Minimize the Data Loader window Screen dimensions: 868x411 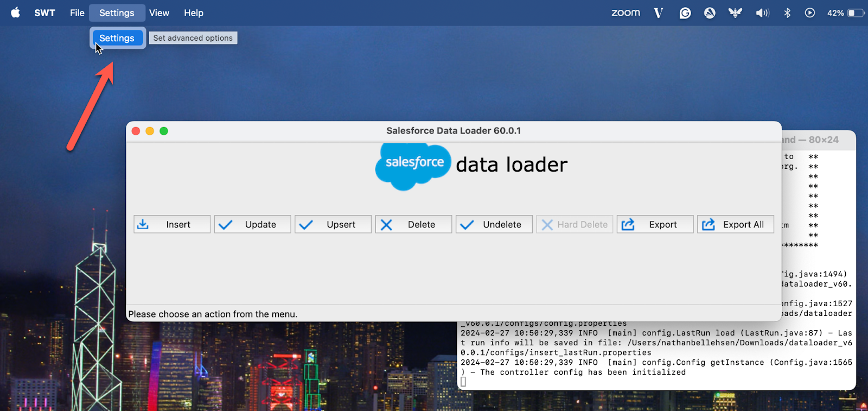click(150, 131)
